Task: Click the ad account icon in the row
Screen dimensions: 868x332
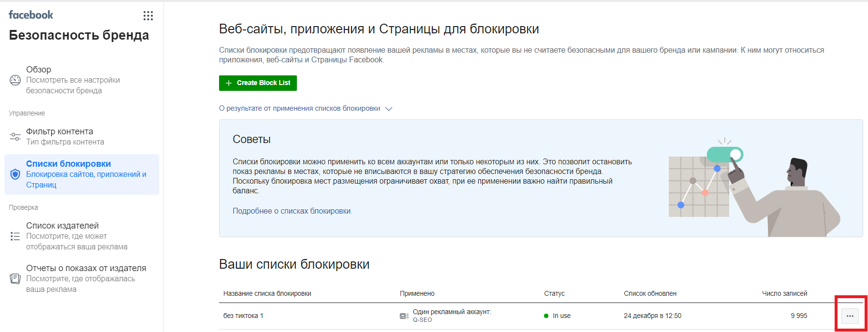Action: tap(404, 316)
